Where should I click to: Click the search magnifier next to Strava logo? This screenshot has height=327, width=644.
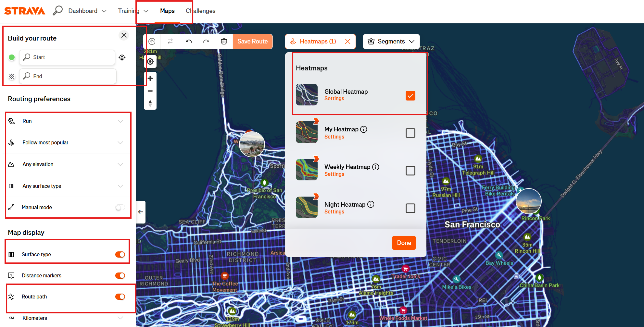pyautogui.click(x=58, y=10)
